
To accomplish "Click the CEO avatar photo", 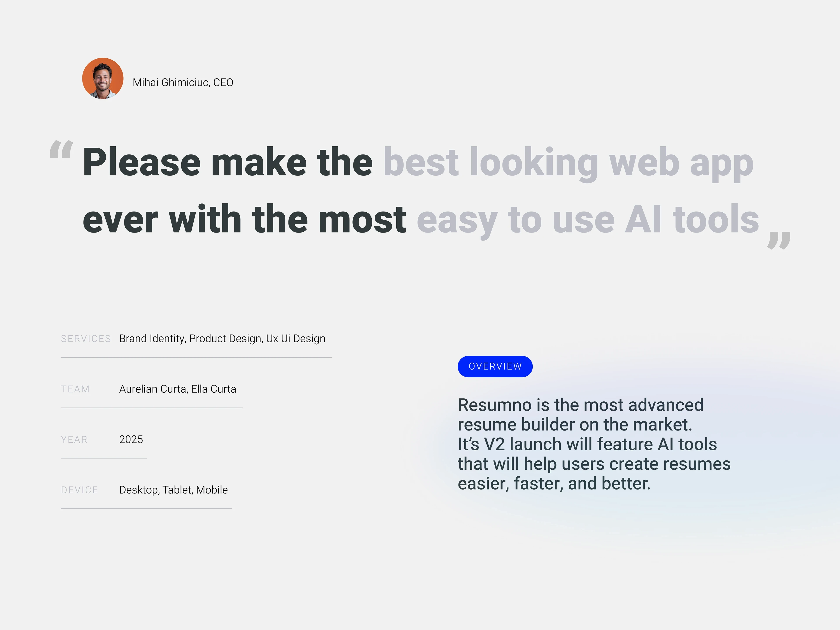I will tap(103, 79).
